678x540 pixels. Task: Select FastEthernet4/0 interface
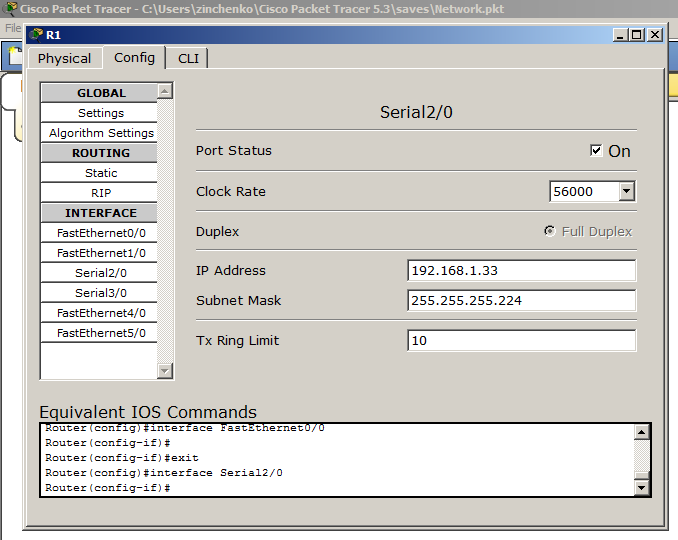tap(99, 313)
